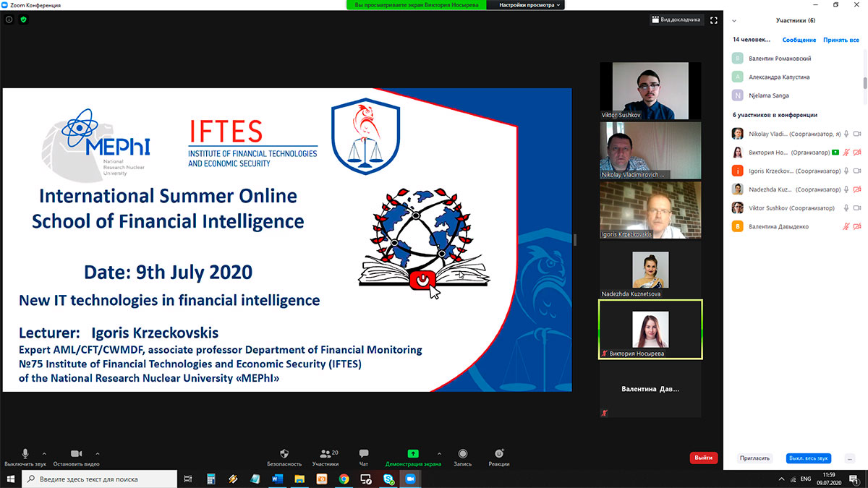Image resolution: width=868 pixels, height=488 pixels.
Task: Open video options arrow beside camera
Action: [98, 453]
